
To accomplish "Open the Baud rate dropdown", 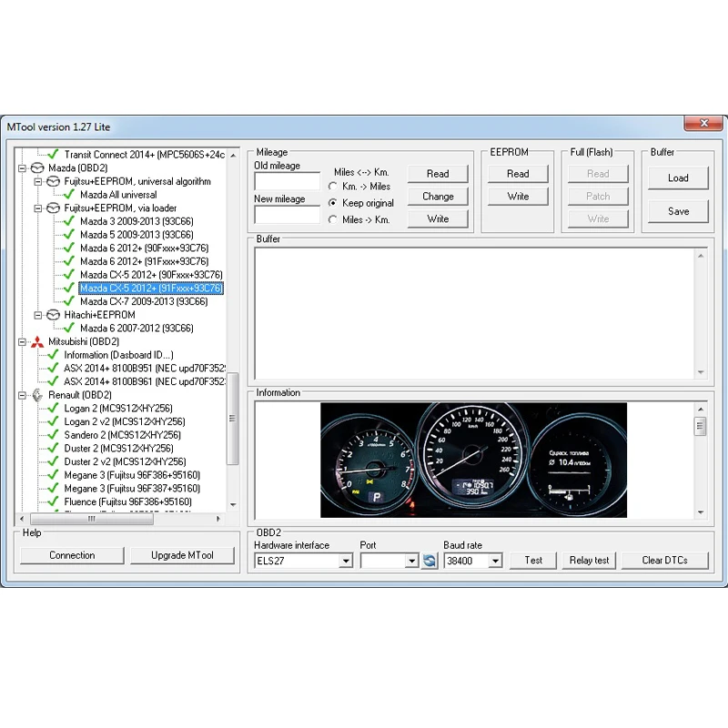I will pyautogui.click(x=495, y=561).
